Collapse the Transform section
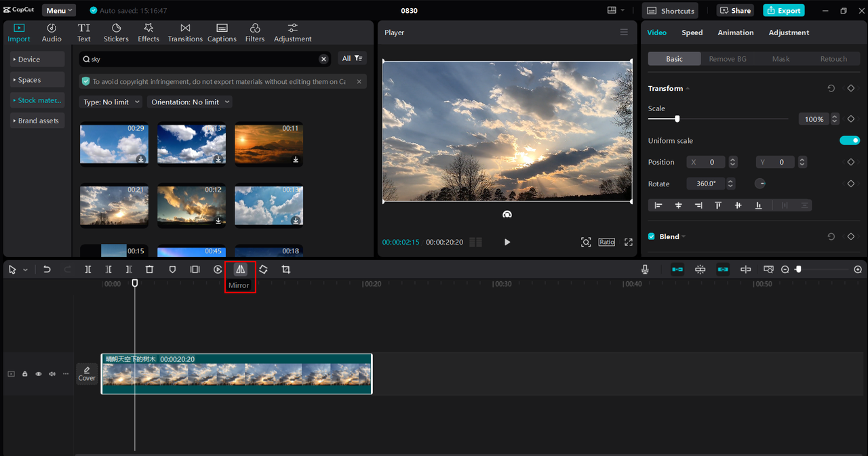Image resolution: width=868 pixels, height=456 pixels. (x=688, y=89)
